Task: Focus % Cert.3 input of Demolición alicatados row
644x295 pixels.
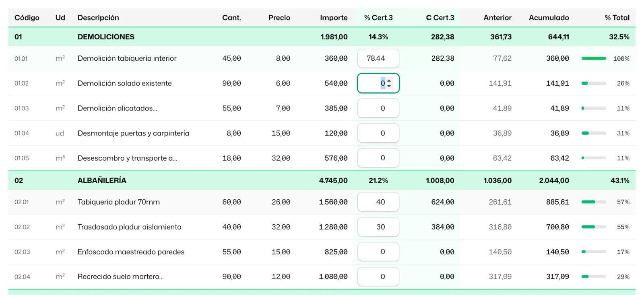Action: [x=378, y=108]
